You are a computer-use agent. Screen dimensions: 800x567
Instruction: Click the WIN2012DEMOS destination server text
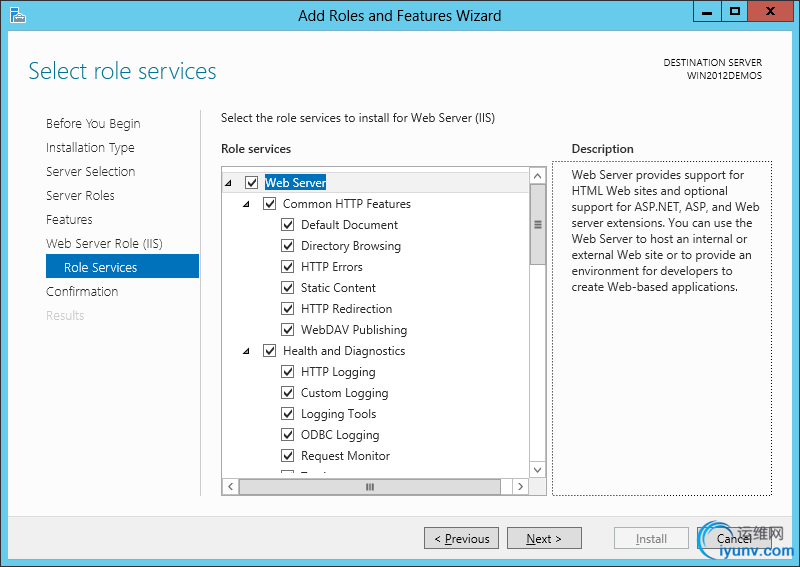pos(724,76)
